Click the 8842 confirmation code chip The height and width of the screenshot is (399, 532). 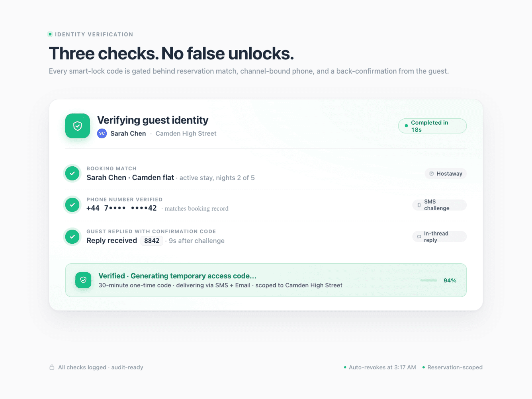[x=152, y=241]
